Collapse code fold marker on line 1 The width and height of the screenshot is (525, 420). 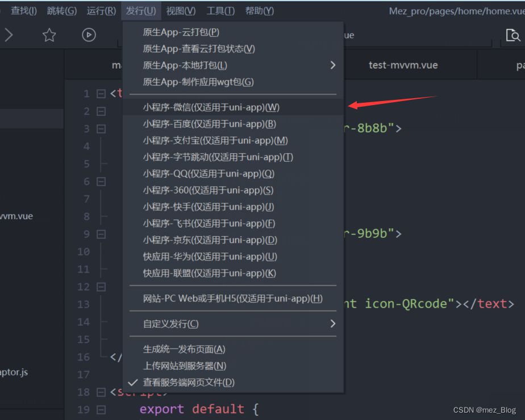(x=101, y=94)
